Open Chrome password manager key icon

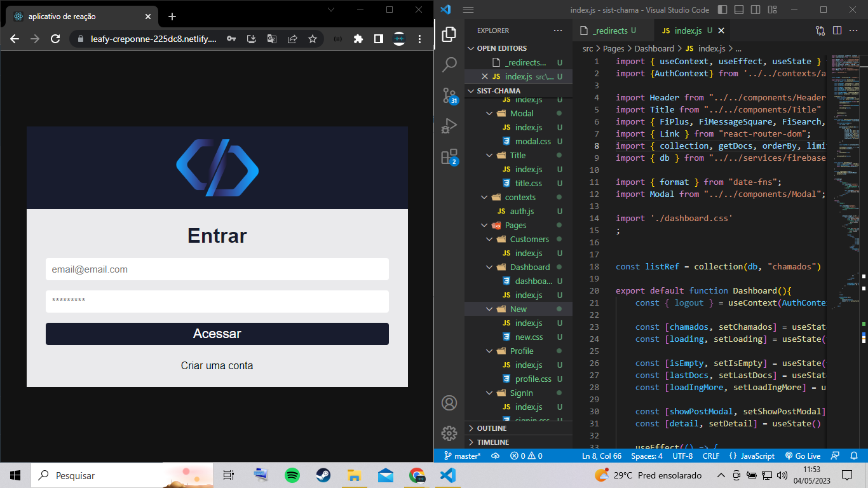(231, 39)
